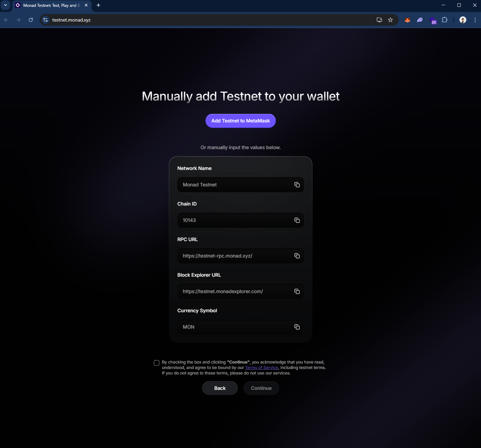Copy the Network Name value Monad Testnet
This screenshot has height=448, width=481.
pyautogui.click(x=297, y=185)
